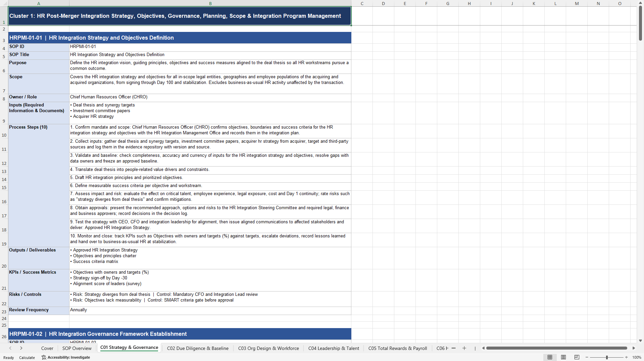
Task: Select 'Chief Human Resources Officer (CHRO)' cell
Action: (x=210, y=98)
